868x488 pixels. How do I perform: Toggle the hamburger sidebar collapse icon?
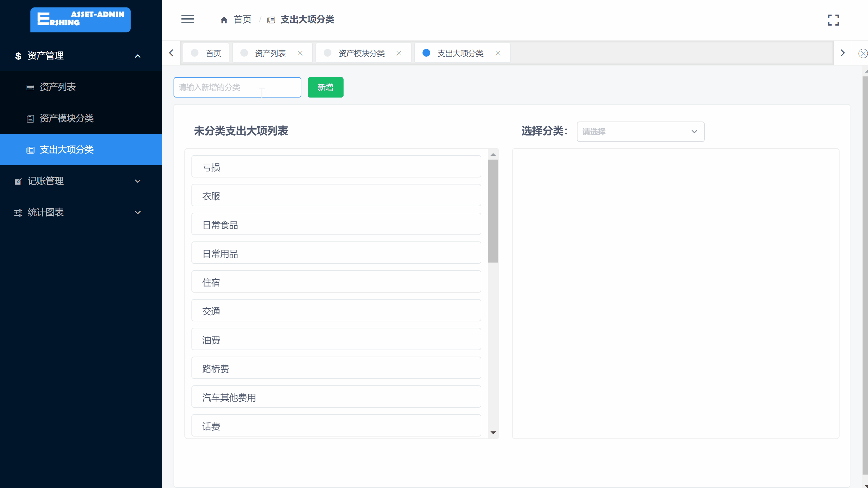click(187, 19)
